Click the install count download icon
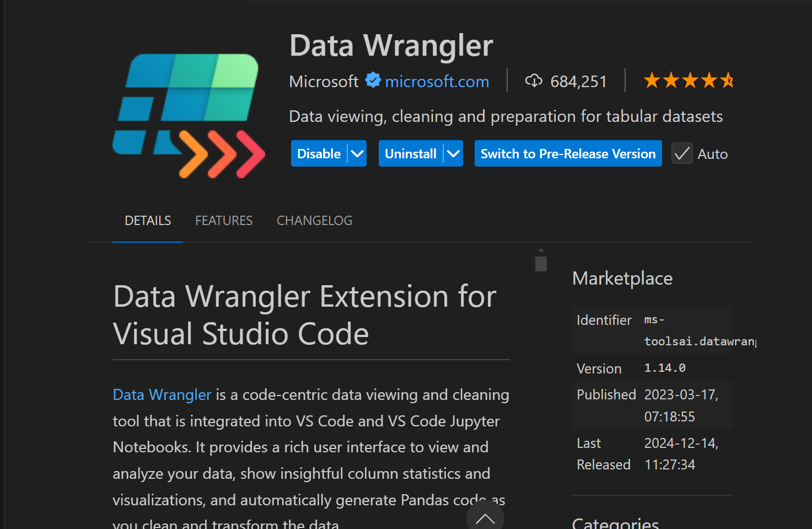Screen dimensions: 812x529 (x=534, y=81)
